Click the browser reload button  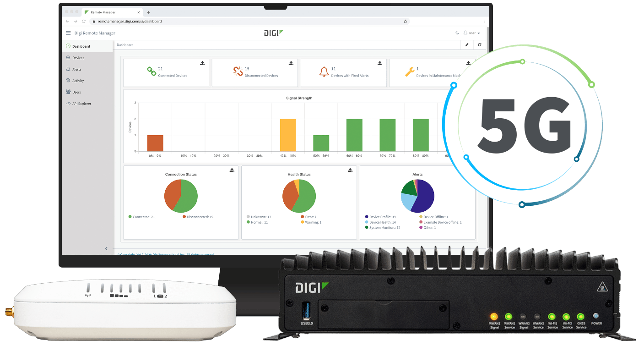point(84,21)
